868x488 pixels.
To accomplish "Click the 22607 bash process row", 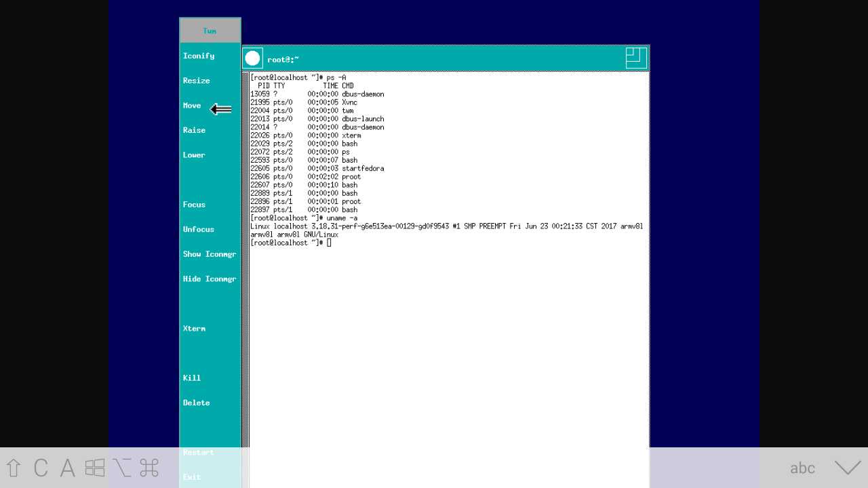I will click(304, 185).
